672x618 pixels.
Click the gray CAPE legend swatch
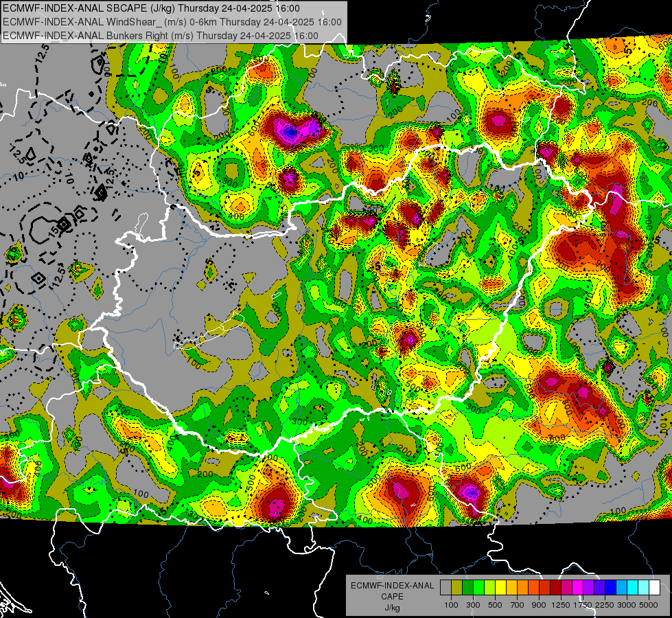click(445, 588)
